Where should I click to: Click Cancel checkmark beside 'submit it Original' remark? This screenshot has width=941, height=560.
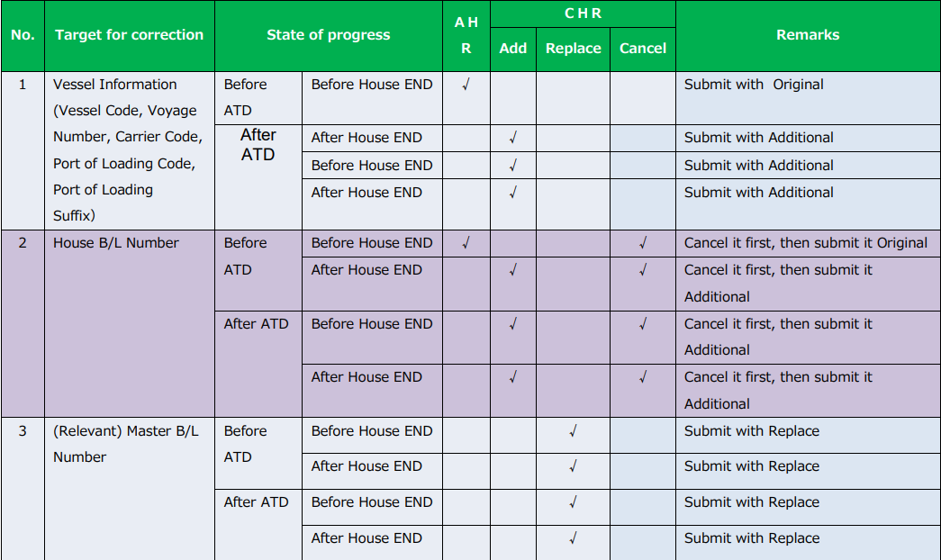643,243
